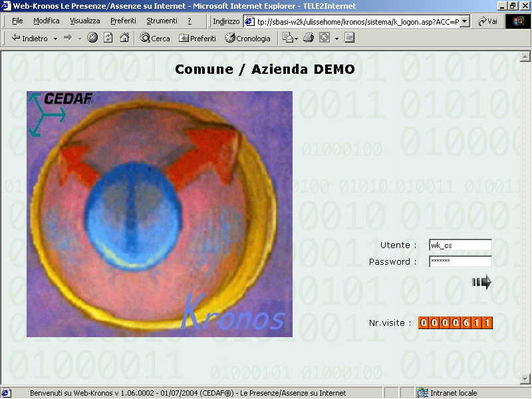The width and height of the screenshot is (532, 399).
Task: Open the Cronologia history panel
Action: (x=247, y=38)
